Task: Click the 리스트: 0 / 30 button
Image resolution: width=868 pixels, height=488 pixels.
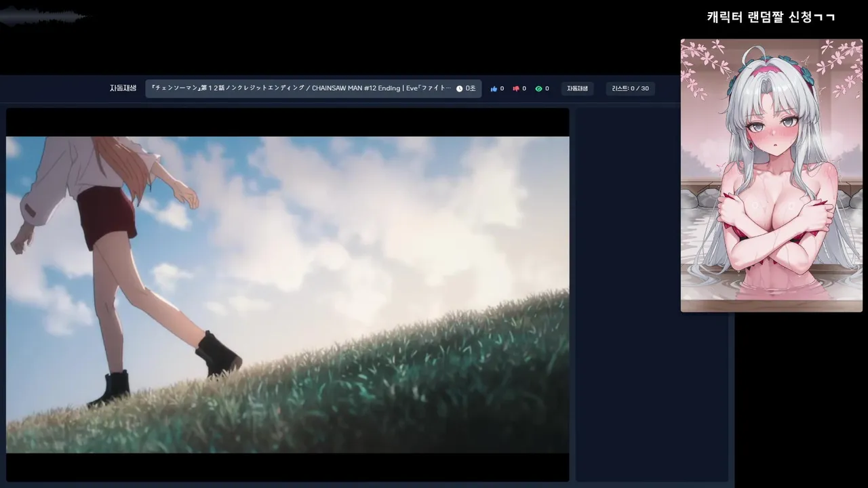Action: [x=630, y=89]
